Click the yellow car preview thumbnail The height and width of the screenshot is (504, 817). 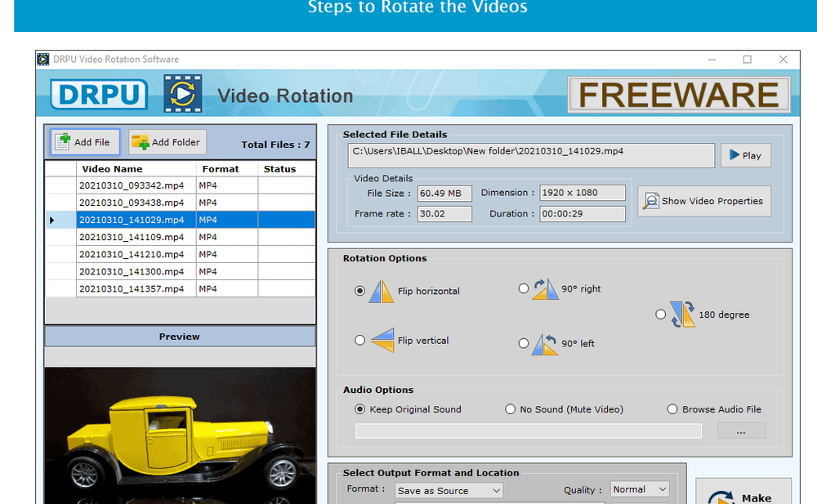(x=180, y=435)
